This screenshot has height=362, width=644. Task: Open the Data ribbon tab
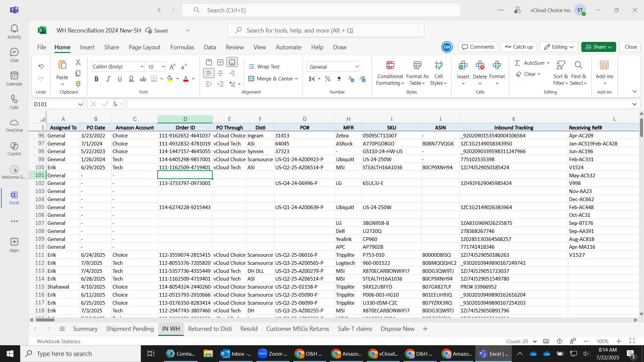210,47
